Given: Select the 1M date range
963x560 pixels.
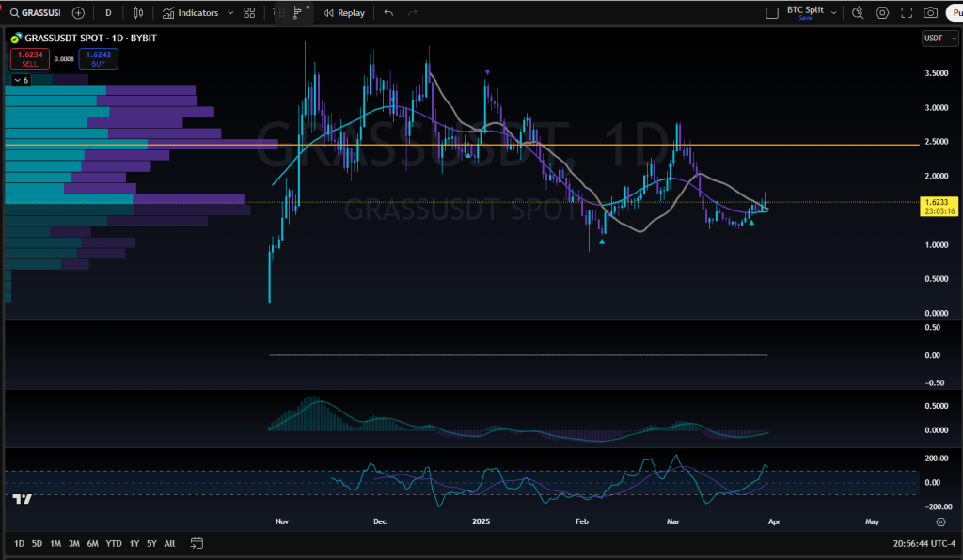Looking at the screenshot, I should [x=55, y=543].
